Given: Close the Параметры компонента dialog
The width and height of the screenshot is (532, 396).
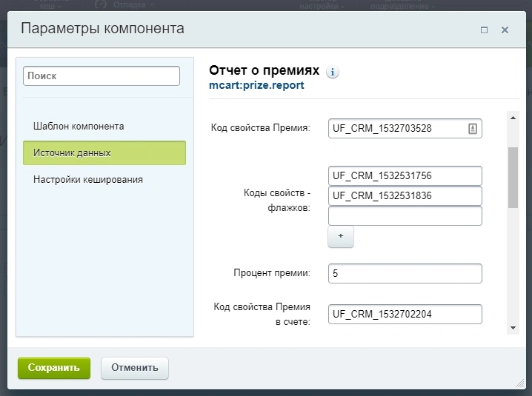Looking at the screenshot, I should (x=505, y=30).
